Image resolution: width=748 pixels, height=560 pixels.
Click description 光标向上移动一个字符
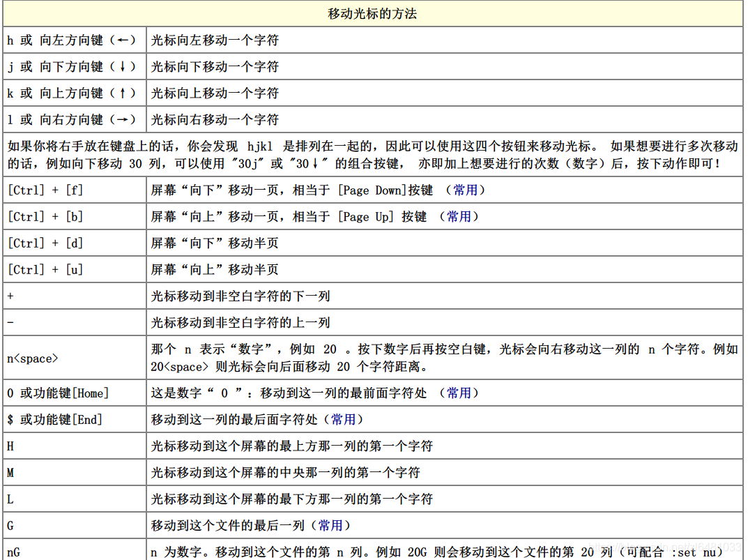coord(215,93)
